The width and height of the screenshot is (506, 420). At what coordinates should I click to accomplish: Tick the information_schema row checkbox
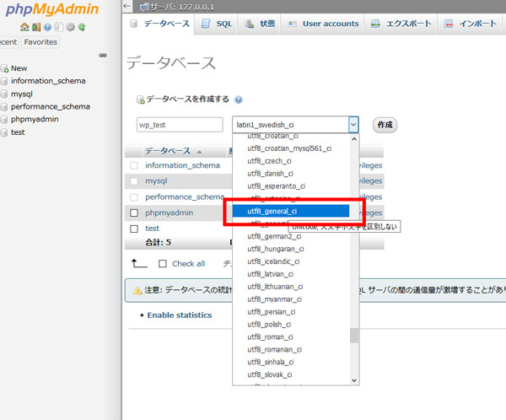(134, 165)
